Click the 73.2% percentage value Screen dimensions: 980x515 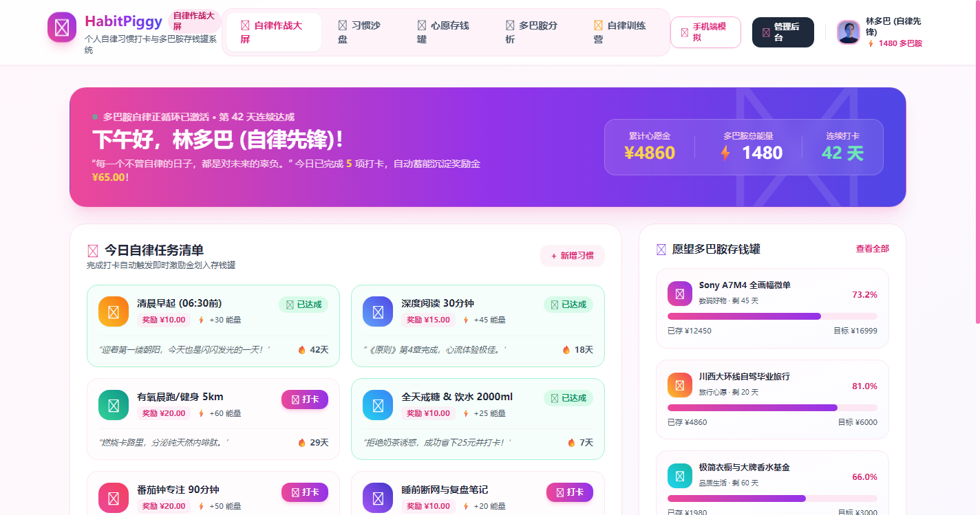pyautogui.click(x=864, y=294)
